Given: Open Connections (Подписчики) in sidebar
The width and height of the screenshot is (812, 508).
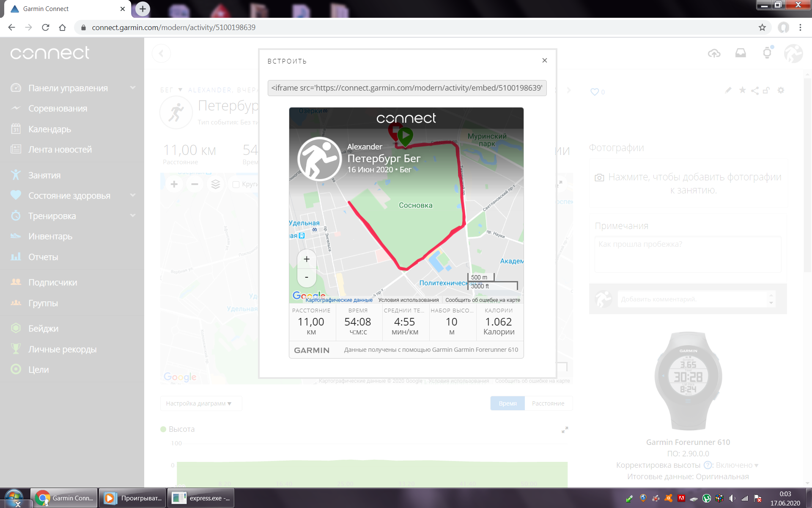Looking at the screenshot, I should click(x=53, y=282).
